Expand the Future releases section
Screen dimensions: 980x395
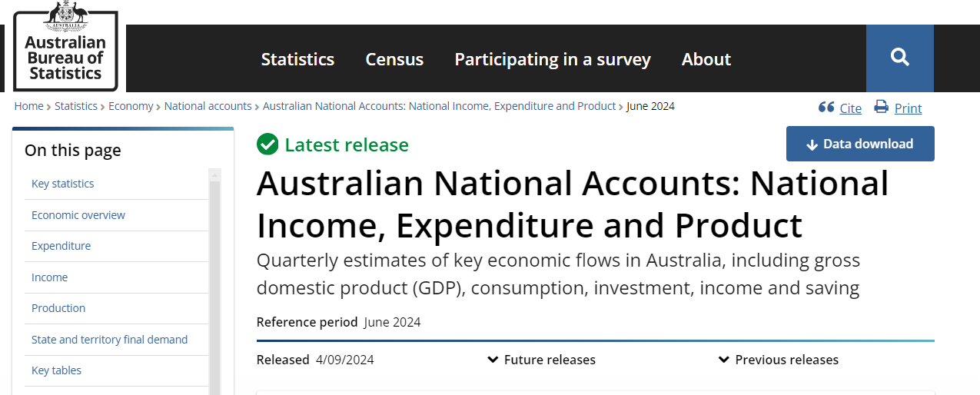coord(542,360)
